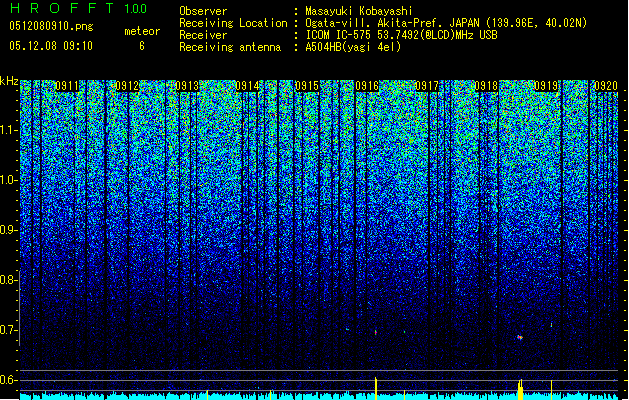Click the A504HB(yagi 4el) antenna text
This screenshot has width=629, height=400.
[353, 47]
